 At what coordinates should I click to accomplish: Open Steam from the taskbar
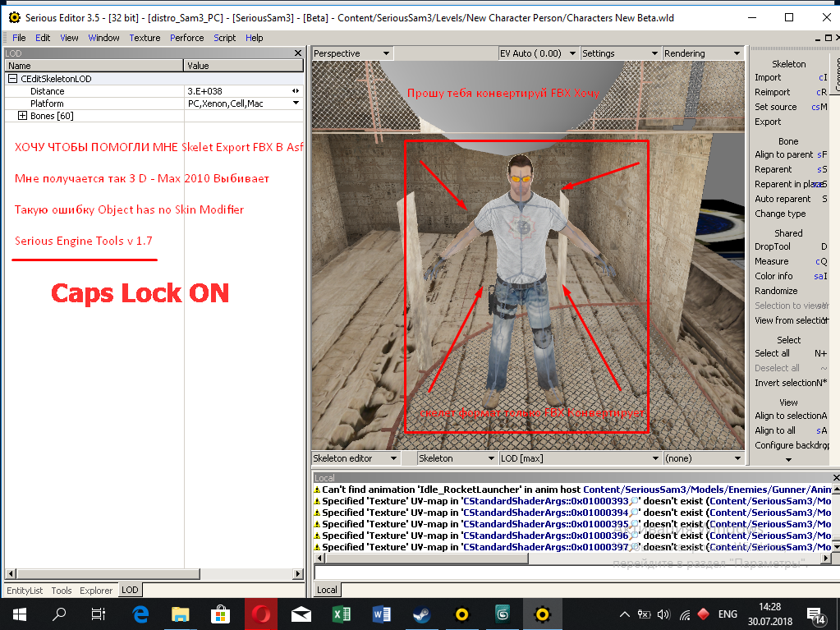tap(421, 614)
